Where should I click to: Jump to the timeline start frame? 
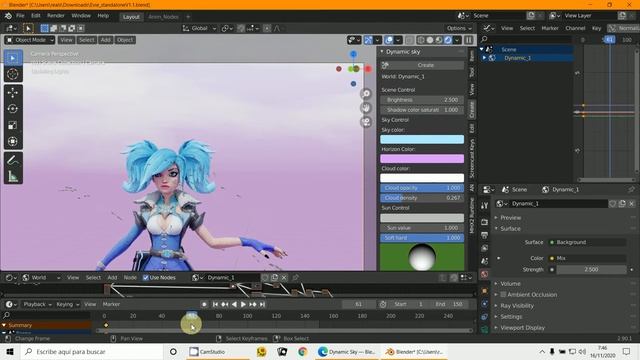(x=215, y=304)
